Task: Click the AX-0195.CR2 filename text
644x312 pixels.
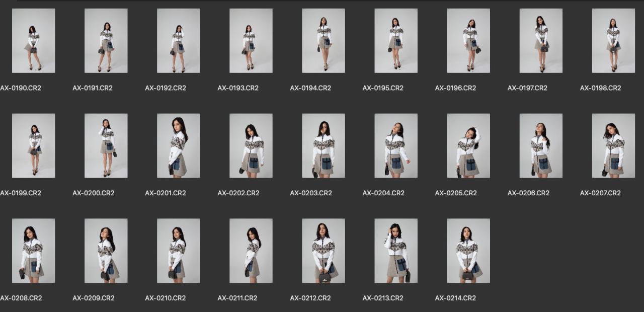Action: [383, 88]
